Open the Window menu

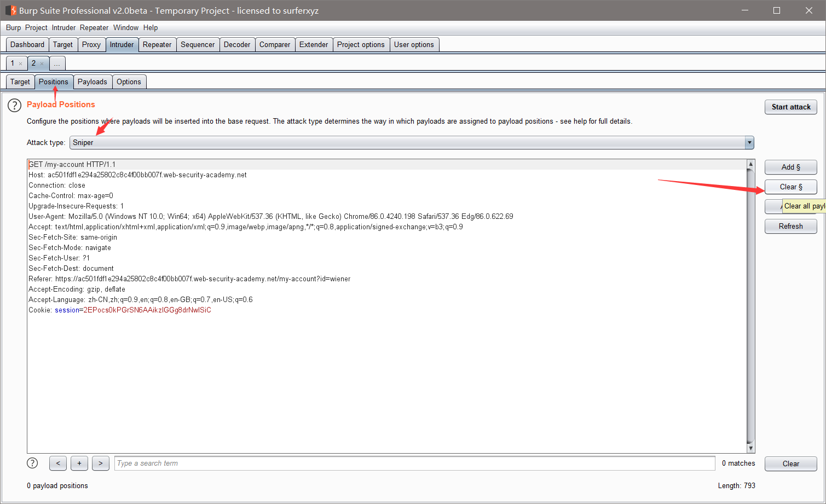pos(126,27)
